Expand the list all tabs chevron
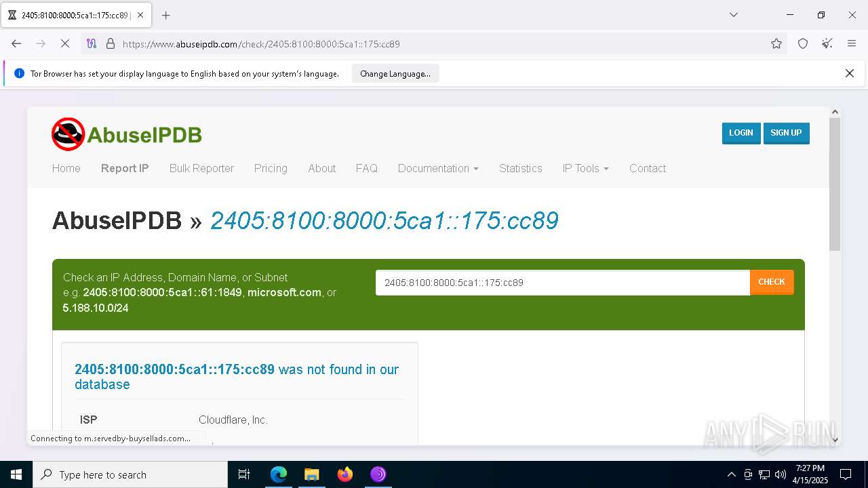The image size is (868, 488). [733, 15]
